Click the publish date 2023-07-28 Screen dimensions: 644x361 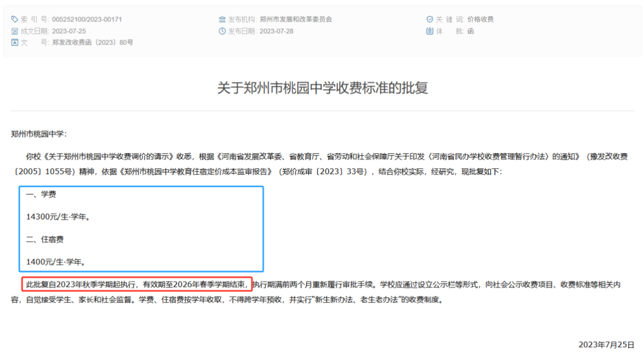[x=277, y=31]
